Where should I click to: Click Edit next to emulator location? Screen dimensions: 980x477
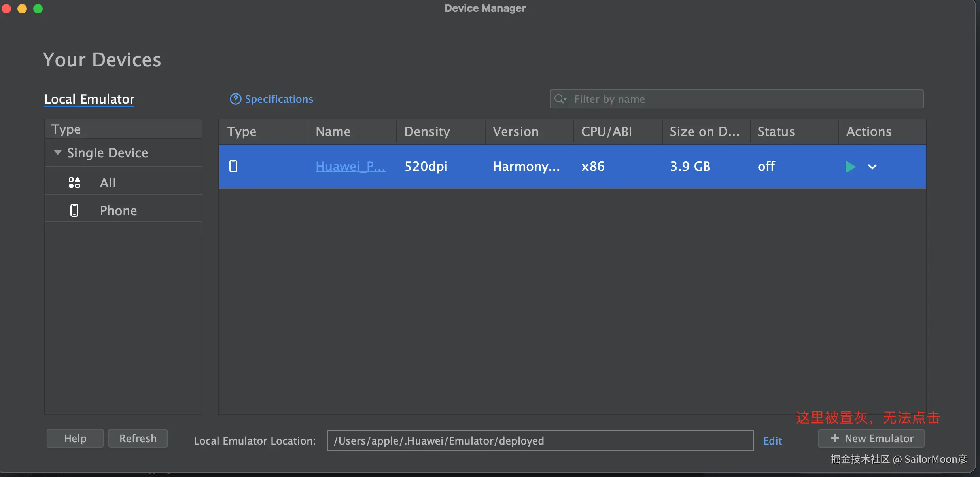[x=772, y=441]
